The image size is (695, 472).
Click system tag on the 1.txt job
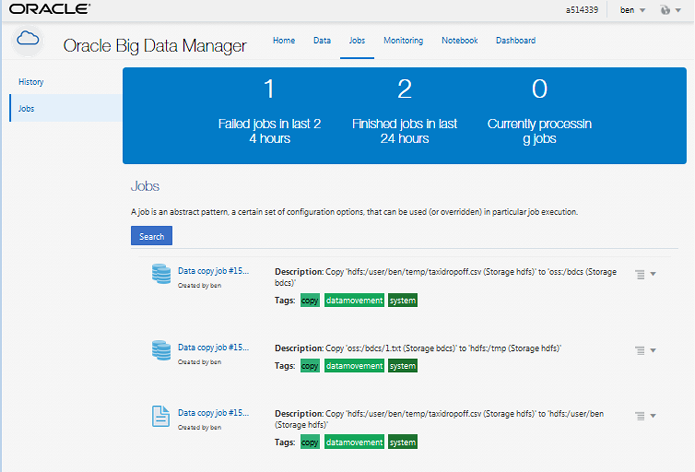[x=402, y=366]
